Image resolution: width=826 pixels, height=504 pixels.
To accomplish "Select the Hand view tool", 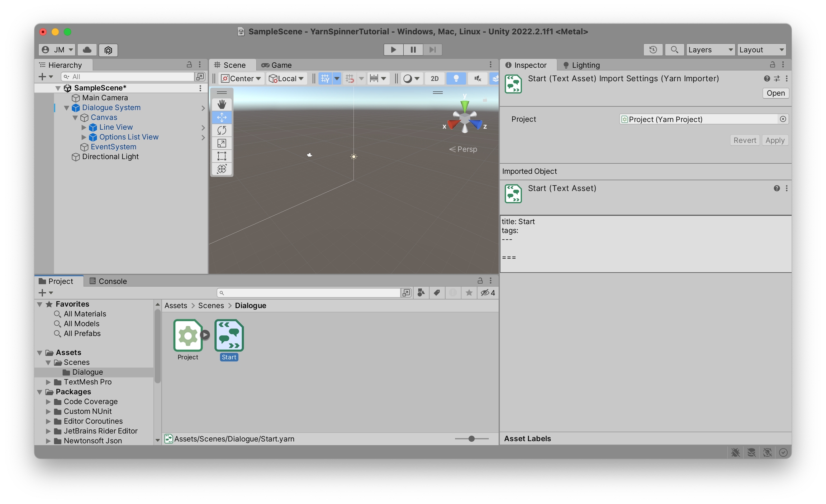I will point(222,104).
